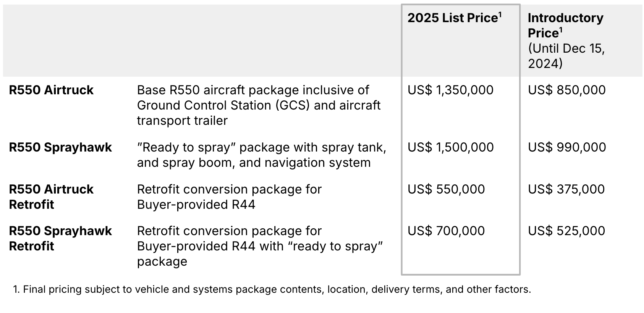Click the US$ 375,000 introductory price

click(x=566, y=189)
